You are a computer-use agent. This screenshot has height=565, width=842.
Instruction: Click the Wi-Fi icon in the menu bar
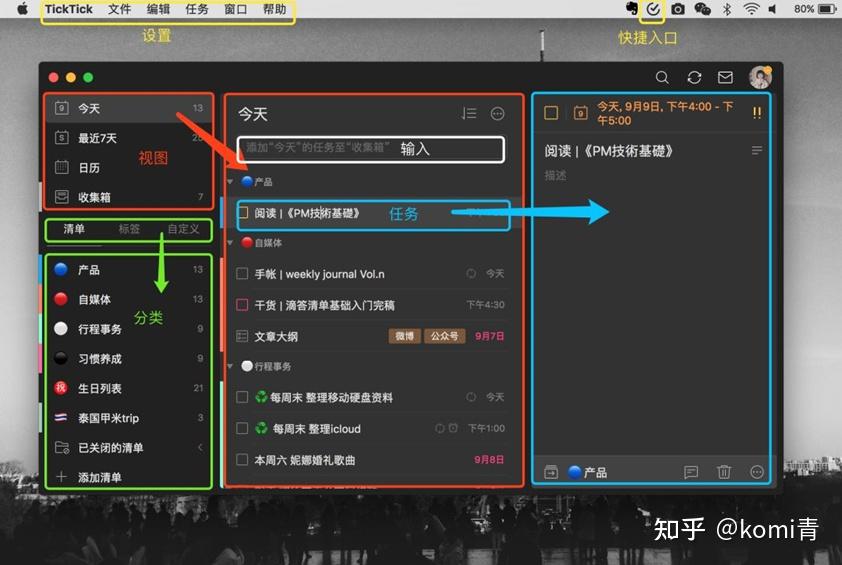click(751, 9)
